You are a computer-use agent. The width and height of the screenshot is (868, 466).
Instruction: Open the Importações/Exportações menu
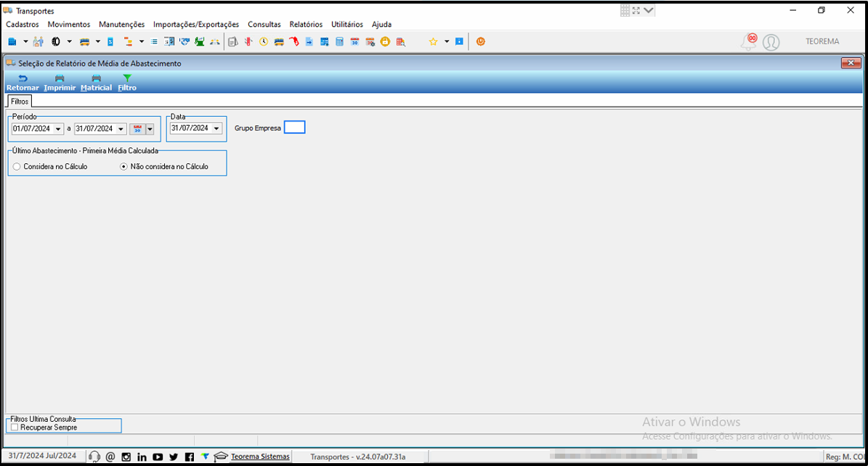coord(196,25)
